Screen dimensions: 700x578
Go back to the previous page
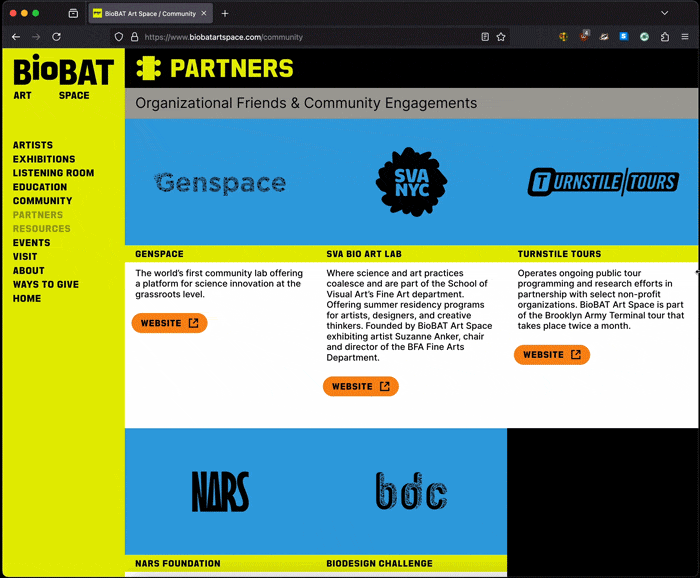[16, 37]
